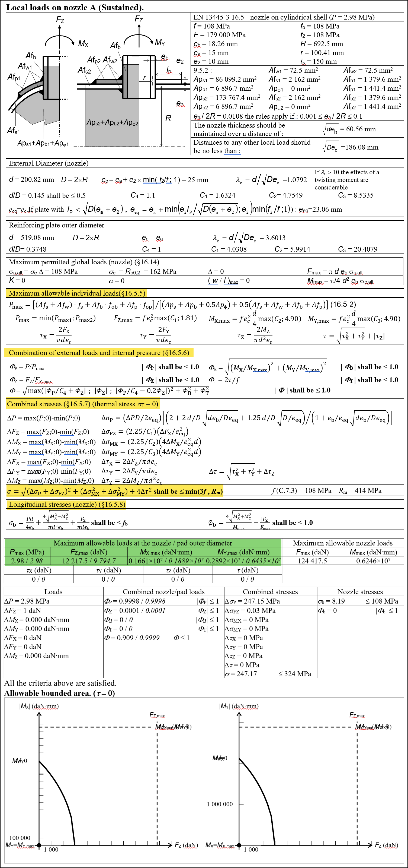The image size is (408, 868).
Task: Click 'Φ = 0.909 / 0.9999' result
Action: pos(132,638)
